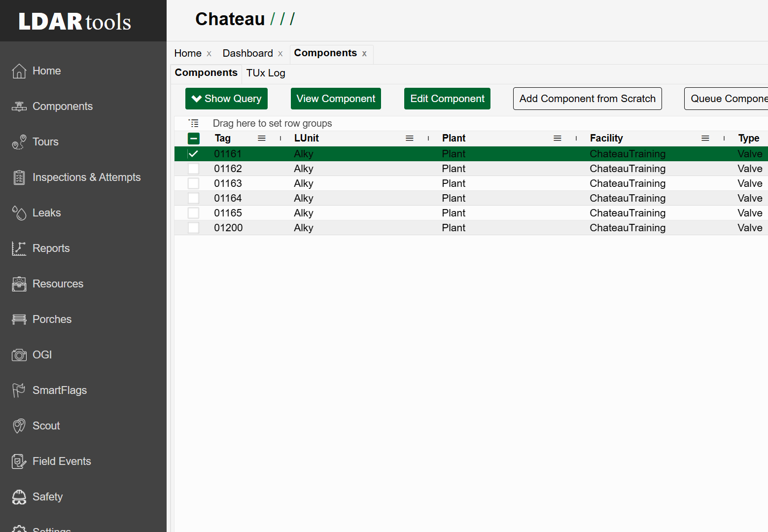This screenshot has width=768, height=532.
Task: Click the ChateauTraining cell for tag 01200
Action: coord(628,228)
